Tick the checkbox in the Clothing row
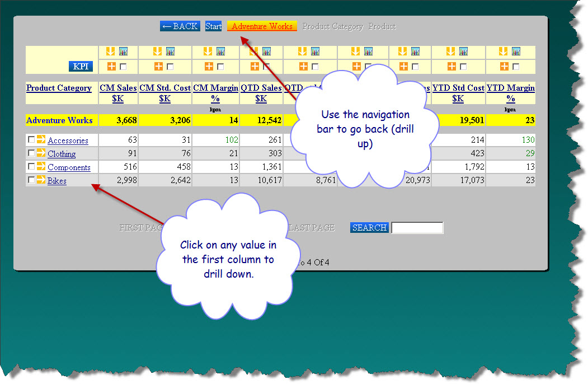Image resolution: width=588 pixels, height=384 pixels. (x=31, y=153)
